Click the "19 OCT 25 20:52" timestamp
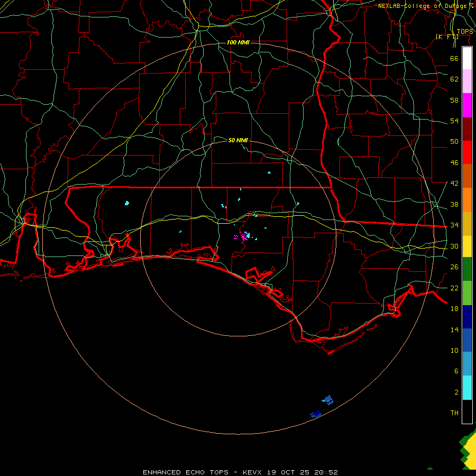The height and width of the screenshot is (476, 476). [303, 472]
